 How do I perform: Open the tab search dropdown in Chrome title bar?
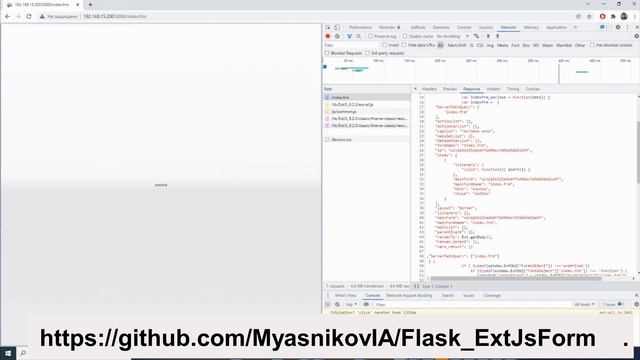pyautogui.click(x=588, y=4)
